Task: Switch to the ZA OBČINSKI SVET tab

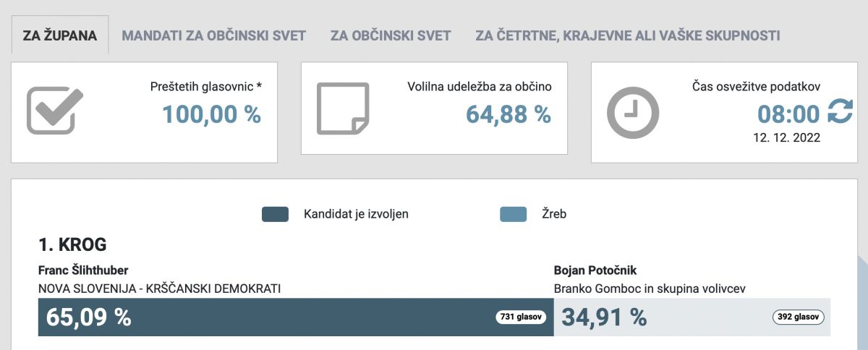Action: (391, 35)
